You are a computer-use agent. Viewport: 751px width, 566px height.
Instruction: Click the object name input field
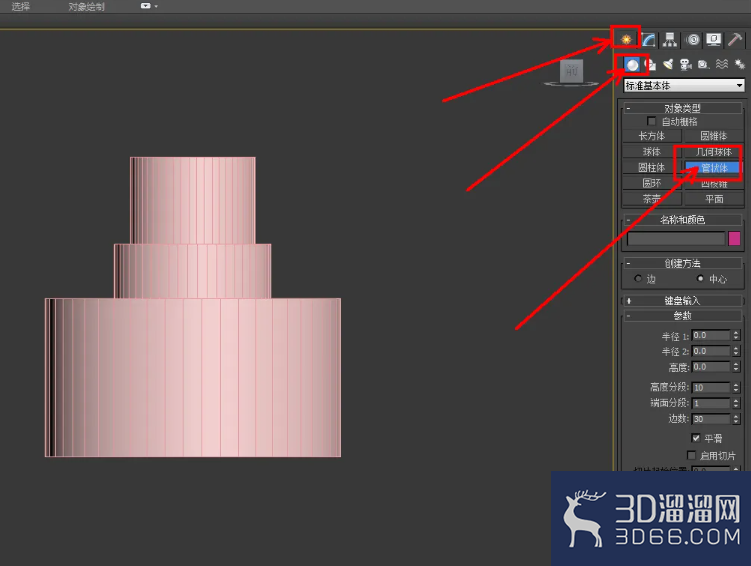click(676, 238)
